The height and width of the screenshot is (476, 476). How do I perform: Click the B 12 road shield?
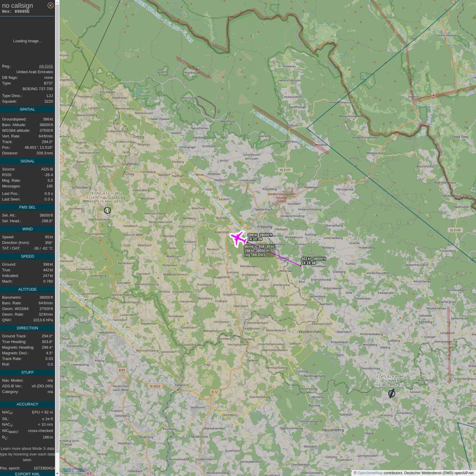[215, 392]
